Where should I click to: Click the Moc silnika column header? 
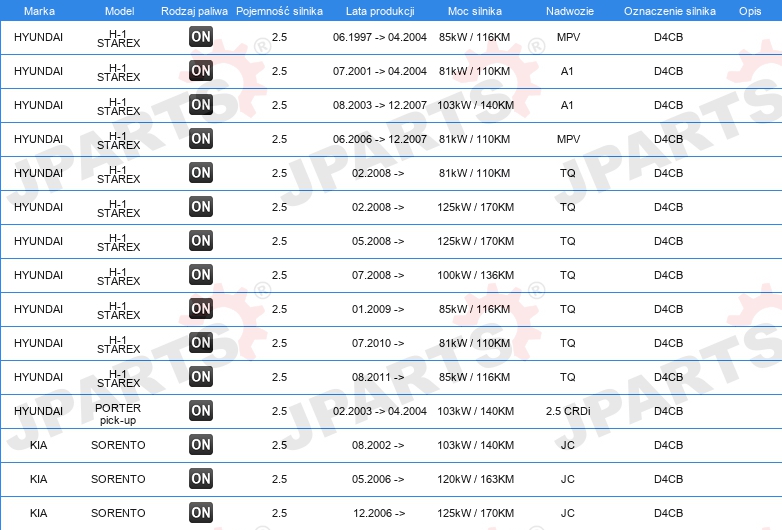tap(474, 10)
